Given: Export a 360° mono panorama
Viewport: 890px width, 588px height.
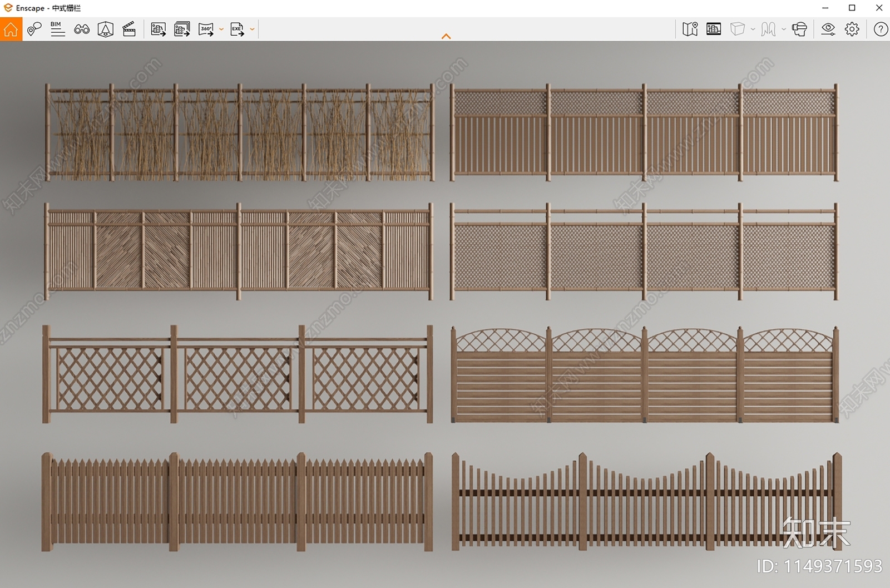Looking at the screenshot, I should pos(206,29).
